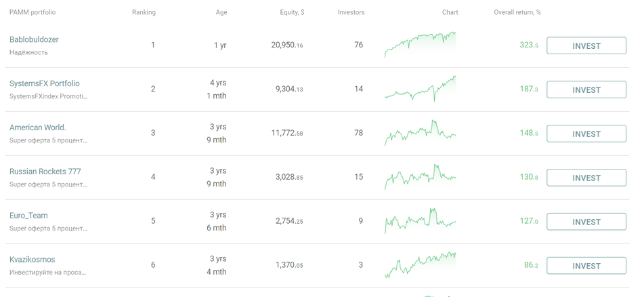Viewport: 644px width, 297px height.
Task: Open the Kvazikosmos portfolio link
Action: (32, 260)
